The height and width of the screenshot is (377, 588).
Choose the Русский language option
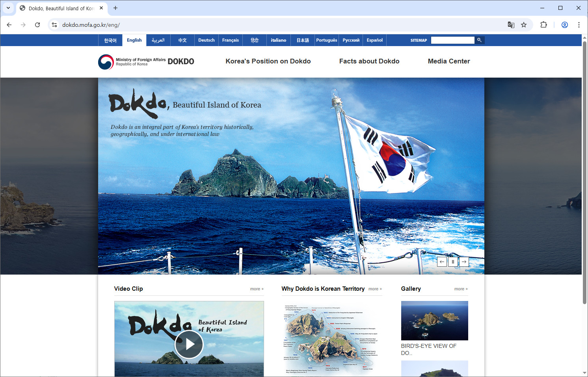click(351, 40)
